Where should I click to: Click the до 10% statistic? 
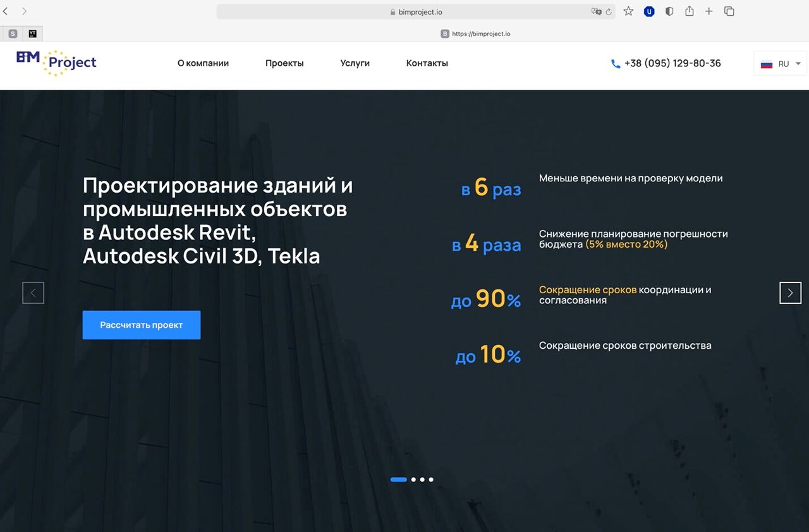tap(488, 354)
